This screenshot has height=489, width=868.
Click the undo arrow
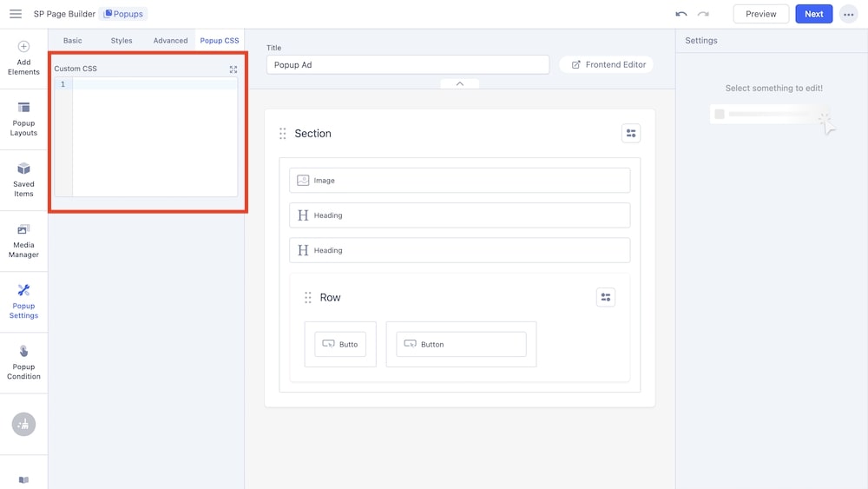coord(681,14)
